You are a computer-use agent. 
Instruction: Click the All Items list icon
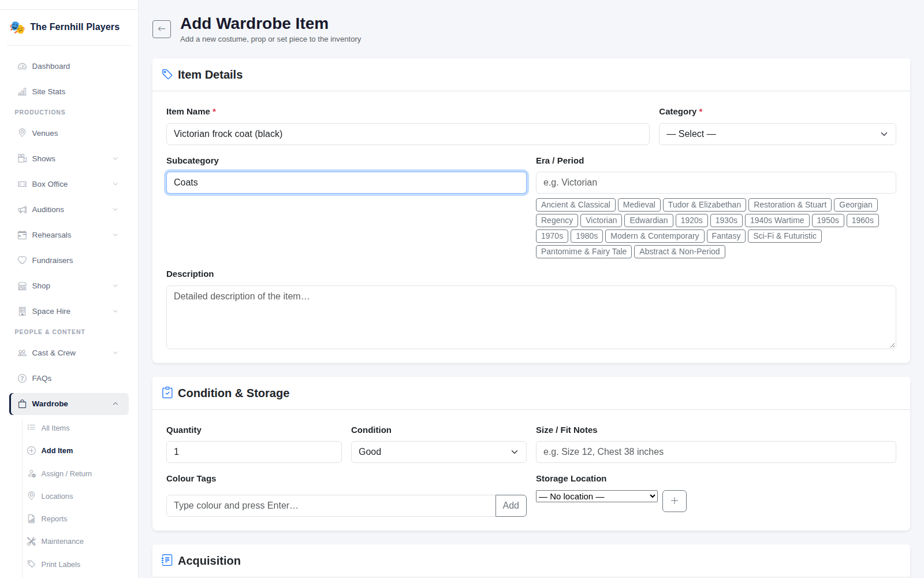click(x=32, y=428)
